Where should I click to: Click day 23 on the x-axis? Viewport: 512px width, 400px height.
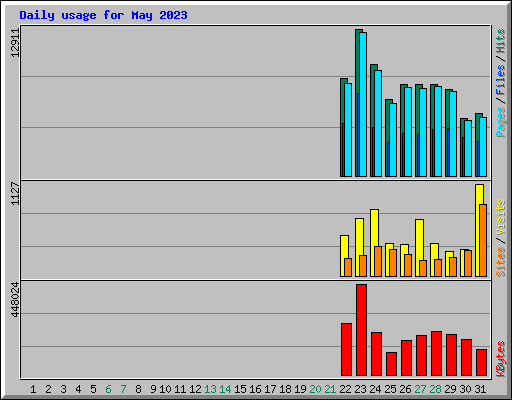360,389
